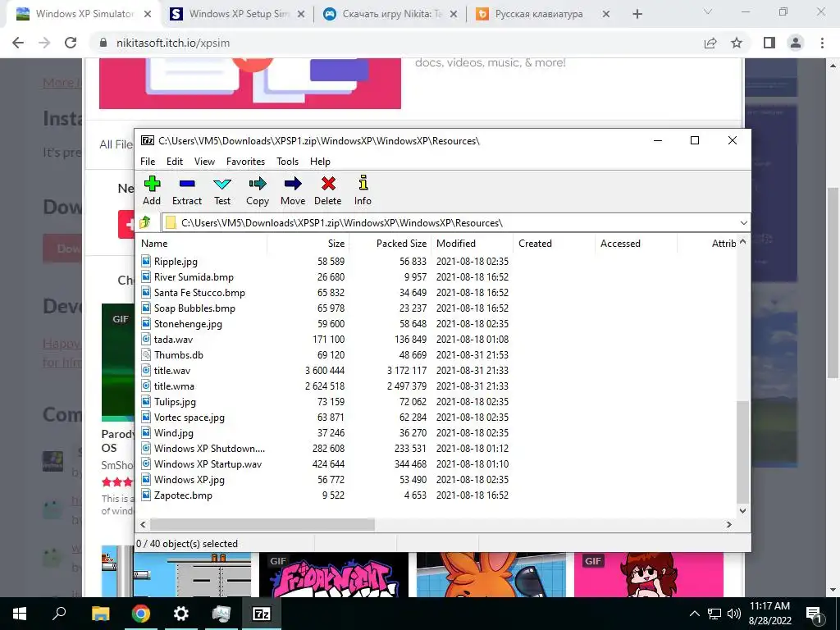Select the file River Sumida.bmp
The height and width of the screenshot is (630, 840).
click(194, 277)
